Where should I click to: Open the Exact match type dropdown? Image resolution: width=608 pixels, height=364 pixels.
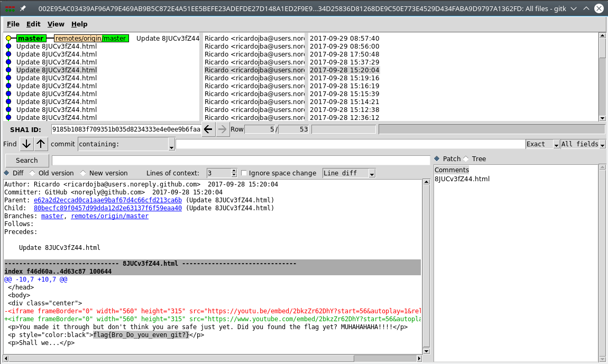(x=542, y=144)
